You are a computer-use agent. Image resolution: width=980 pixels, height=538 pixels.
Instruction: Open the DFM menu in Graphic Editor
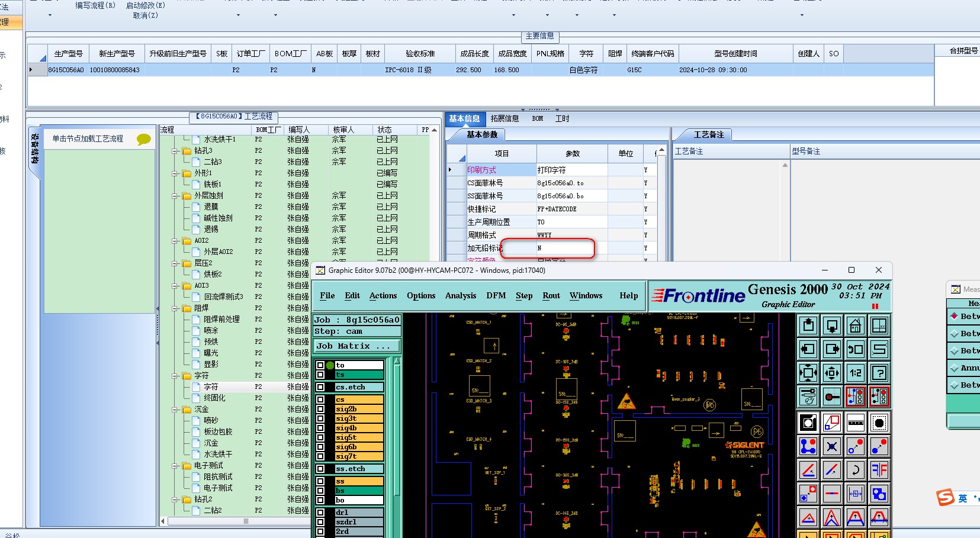[496, 296]
